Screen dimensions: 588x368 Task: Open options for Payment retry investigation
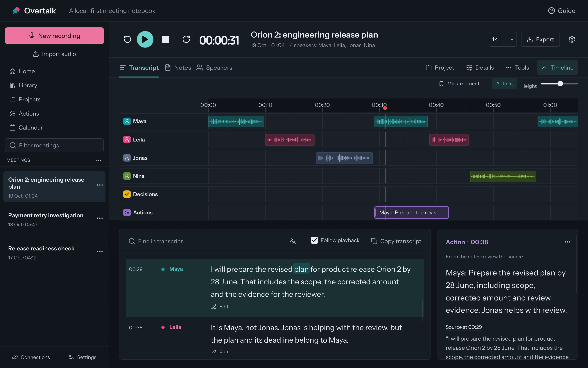(100, 218)
